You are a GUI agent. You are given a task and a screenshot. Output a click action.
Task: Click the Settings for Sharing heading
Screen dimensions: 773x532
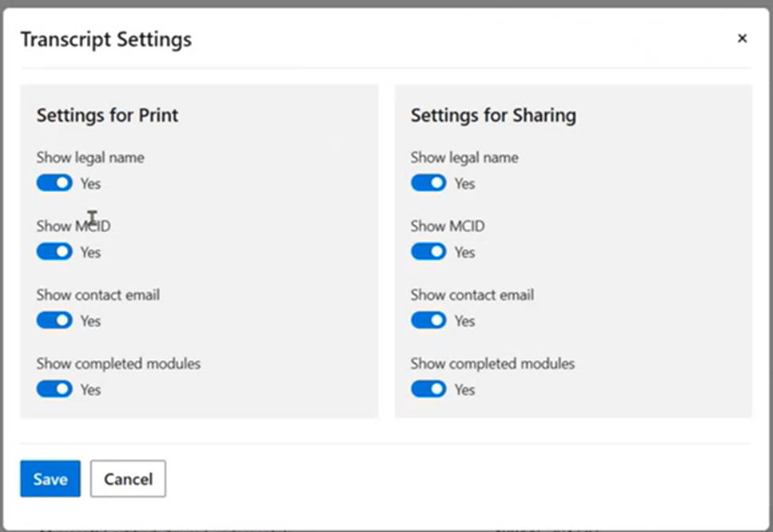coord(493,115)
